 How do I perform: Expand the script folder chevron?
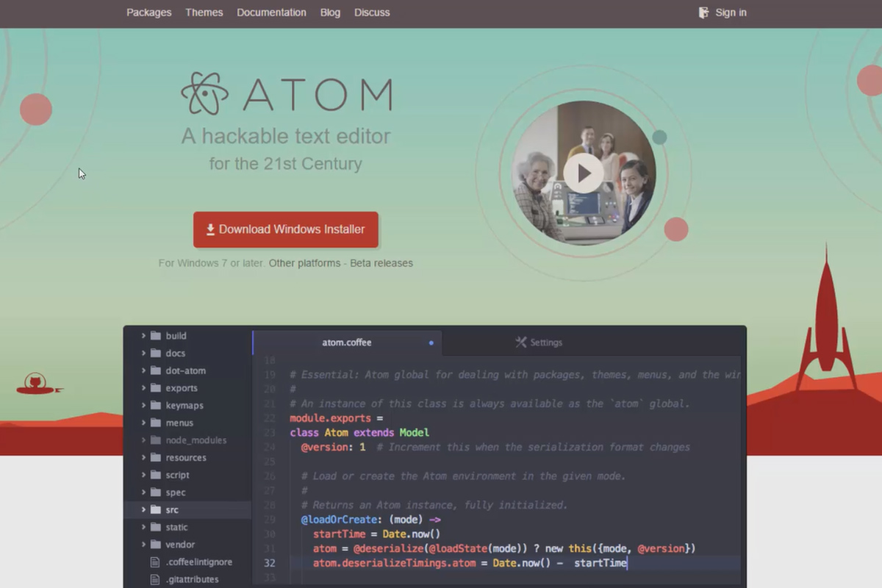click(x=143, y=475)
